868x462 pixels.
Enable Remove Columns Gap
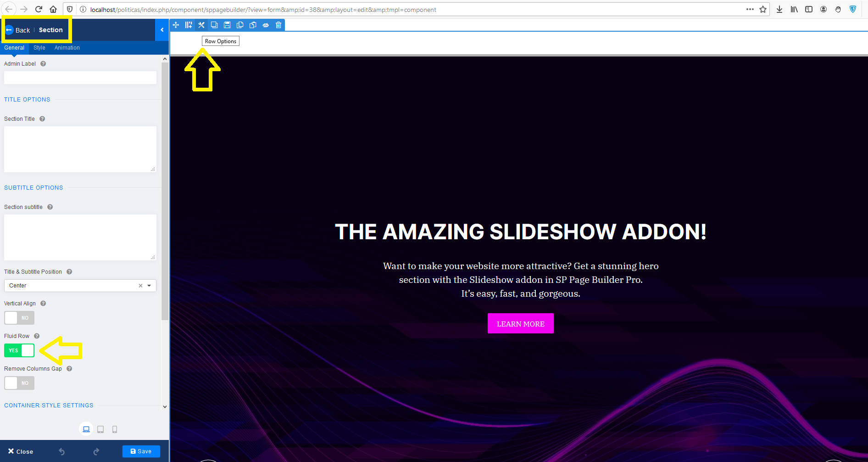(19, 383)
